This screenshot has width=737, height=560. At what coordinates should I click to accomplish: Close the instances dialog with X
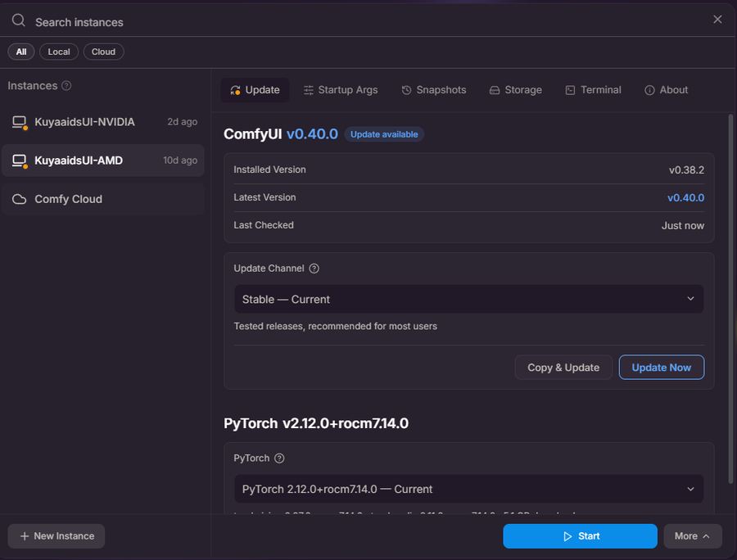pyautogui.click(x=717, y=20)
